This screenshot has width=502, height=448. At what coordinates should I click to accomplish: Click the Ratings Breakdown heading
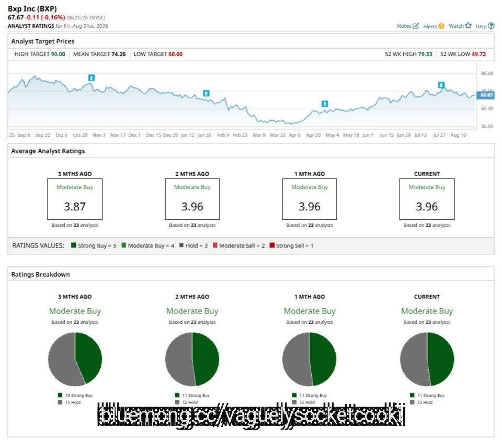pos(40,275)
